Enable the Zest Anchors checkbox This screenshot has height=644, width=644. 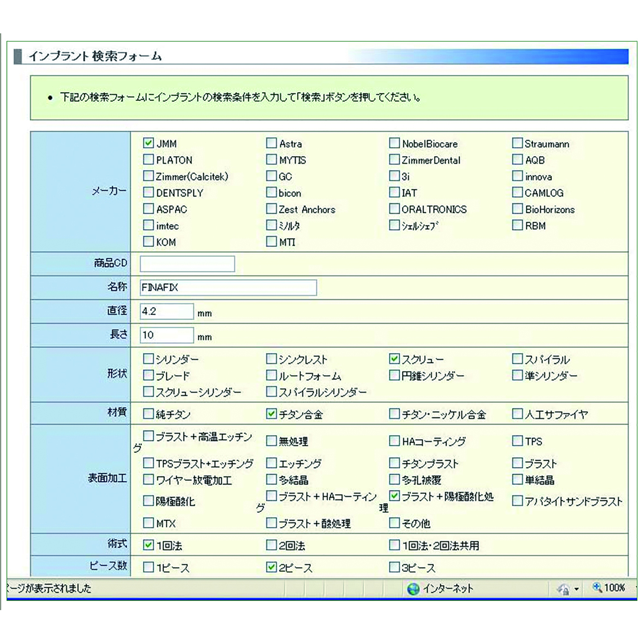(271, 209)
